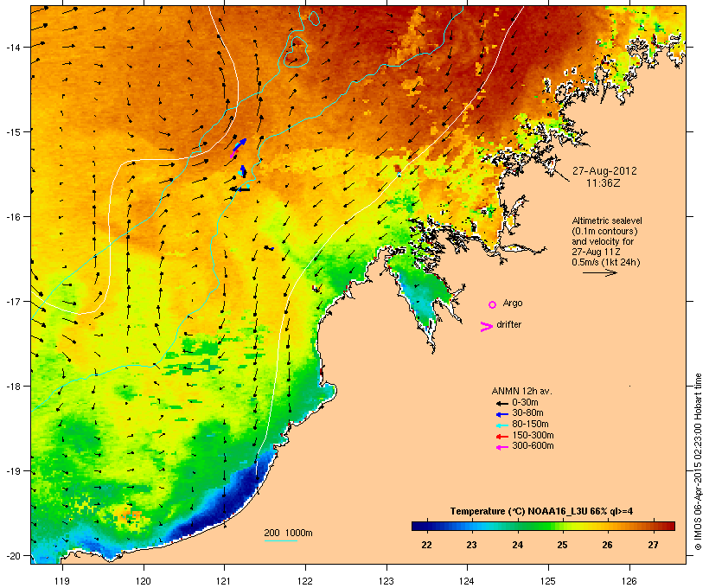The width and height of the screenshot is (709, 588).
Task: Click the temperature scale value 22
Action: pyautogui.click(x=426, y=545)
